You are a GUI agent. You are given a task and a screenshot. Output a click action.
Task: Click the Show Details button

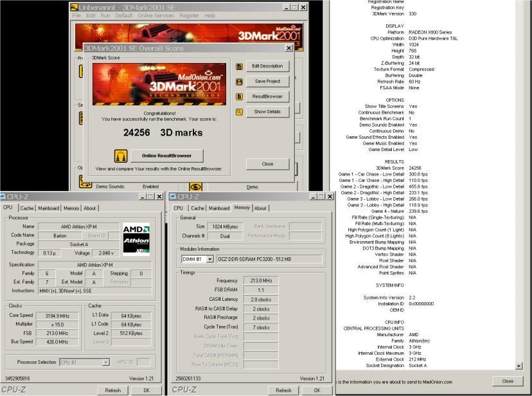(267, 112)
